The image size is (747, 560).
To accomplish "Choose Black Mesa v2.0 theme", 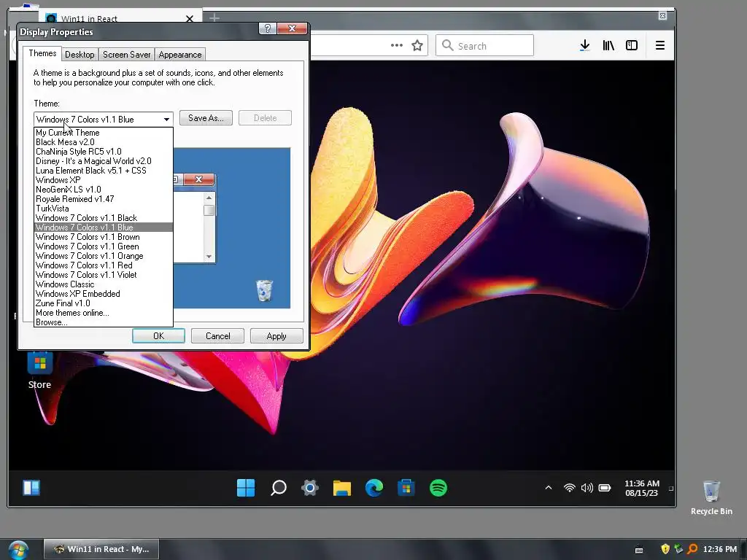I will click(104, 142).
